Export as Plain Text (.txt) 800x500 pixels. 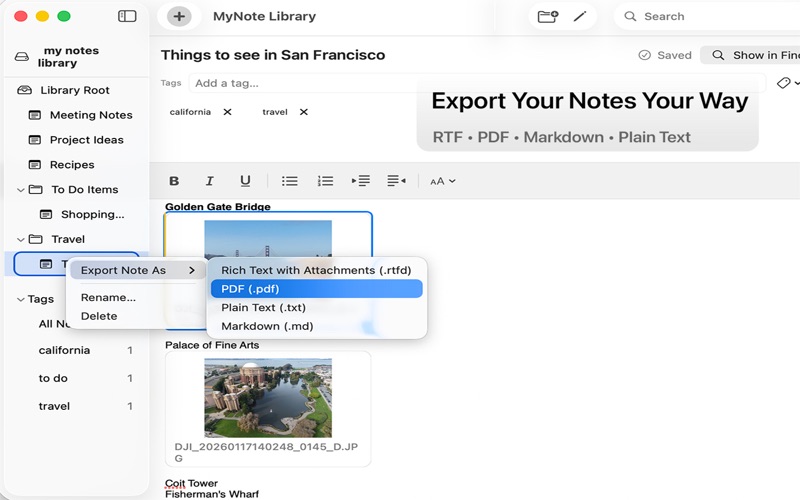316,308
